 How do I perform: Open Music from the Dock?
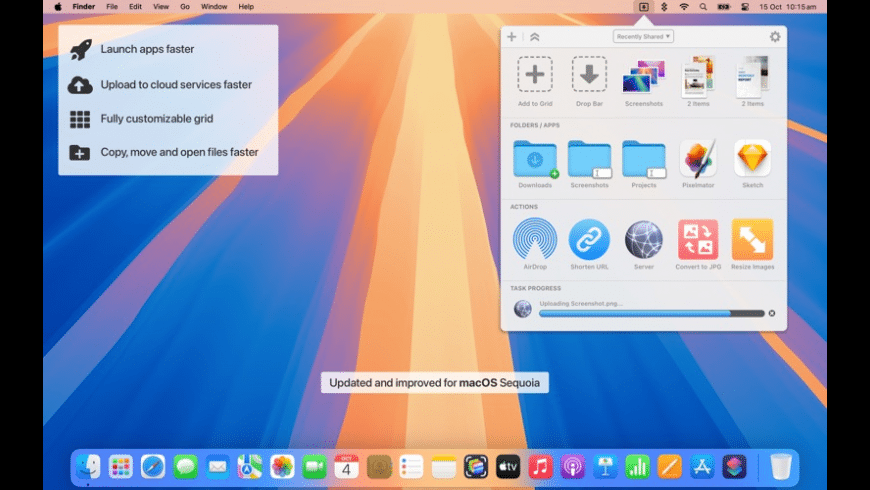(540, 466)
